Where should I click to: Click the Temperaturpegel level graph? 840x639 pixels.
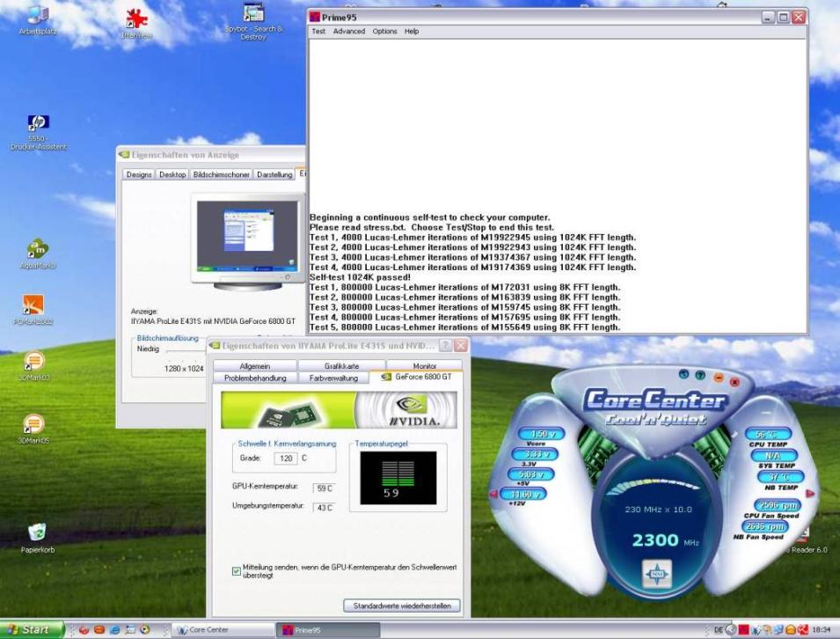(x=398, y=478)
